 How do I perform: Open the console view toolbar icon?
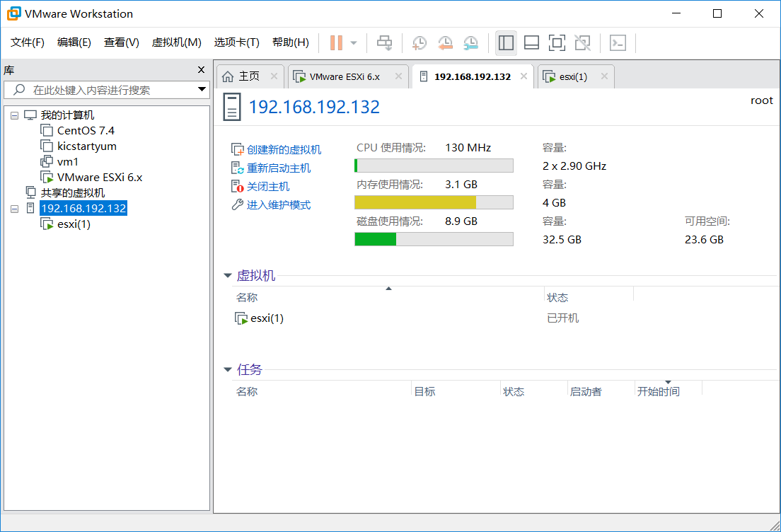618,43
